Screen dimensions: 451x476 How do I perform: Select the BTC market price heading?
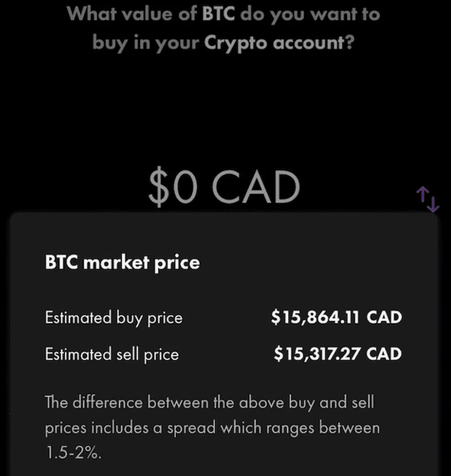122,263
